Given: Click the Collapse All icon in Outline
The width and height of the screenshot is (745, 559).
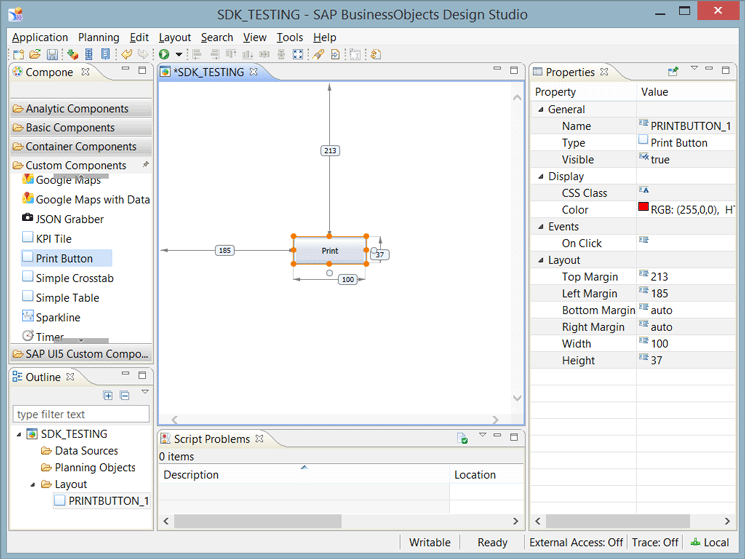Looking at the screenshot, I should pos(125,396).
